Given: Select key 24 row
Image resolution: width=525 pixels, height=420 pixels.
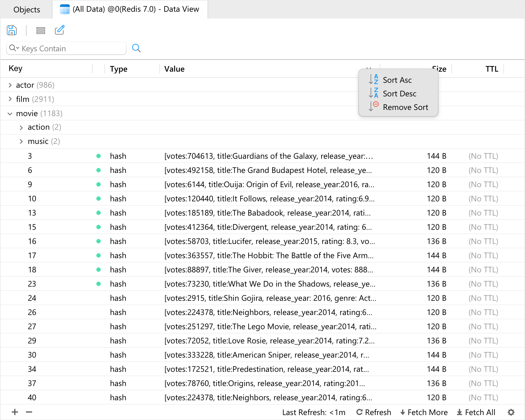Looking at the screenshot, I should [262, 298].
